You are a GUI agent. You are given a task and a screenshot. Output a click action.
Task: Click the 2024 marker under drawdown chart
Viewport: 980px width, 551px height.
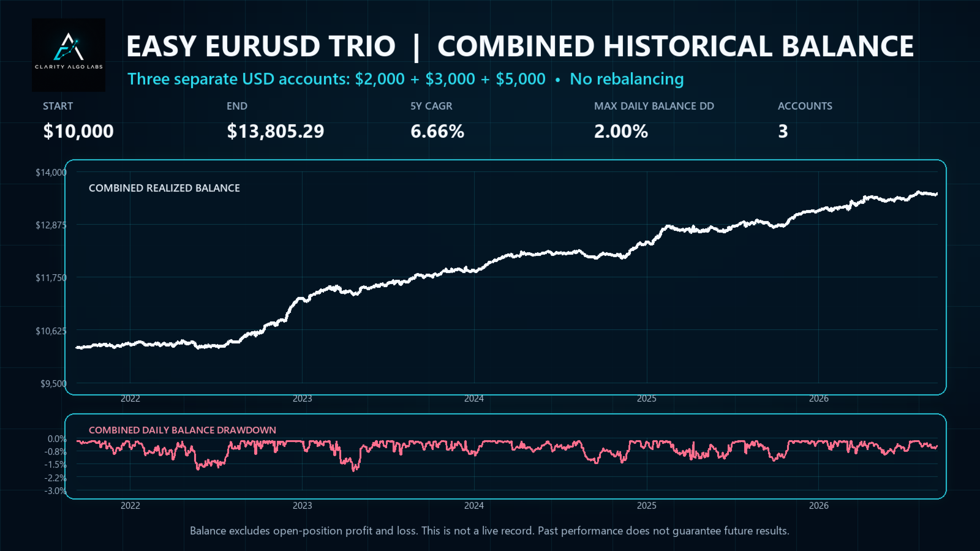tap(474, 506)
